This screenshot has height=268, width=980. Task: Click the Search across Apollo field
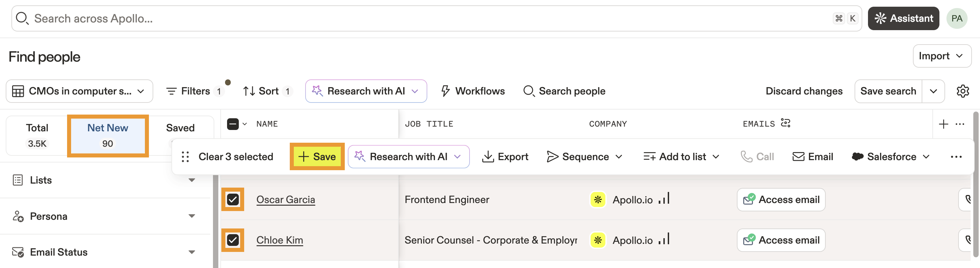(419, 18)
